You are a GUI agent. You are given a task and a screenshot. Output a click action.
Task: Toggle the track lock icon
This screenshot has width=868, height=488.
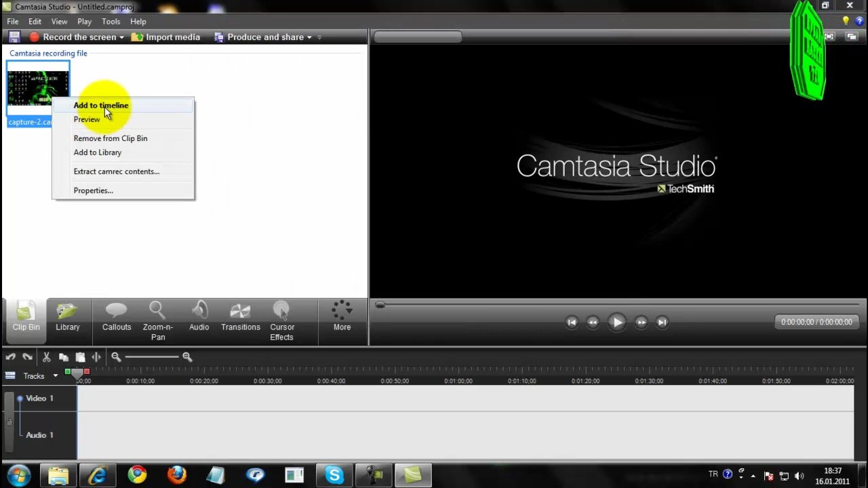click(x=9, y=422)
